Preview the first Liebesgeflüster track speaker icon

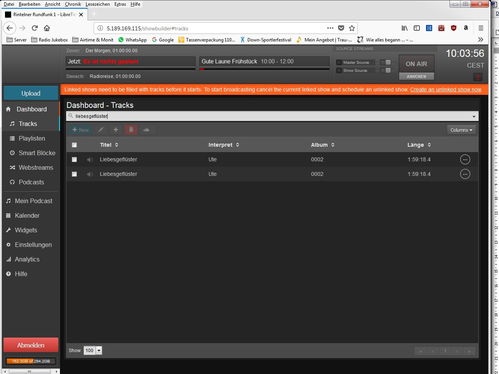coord(89,160)
